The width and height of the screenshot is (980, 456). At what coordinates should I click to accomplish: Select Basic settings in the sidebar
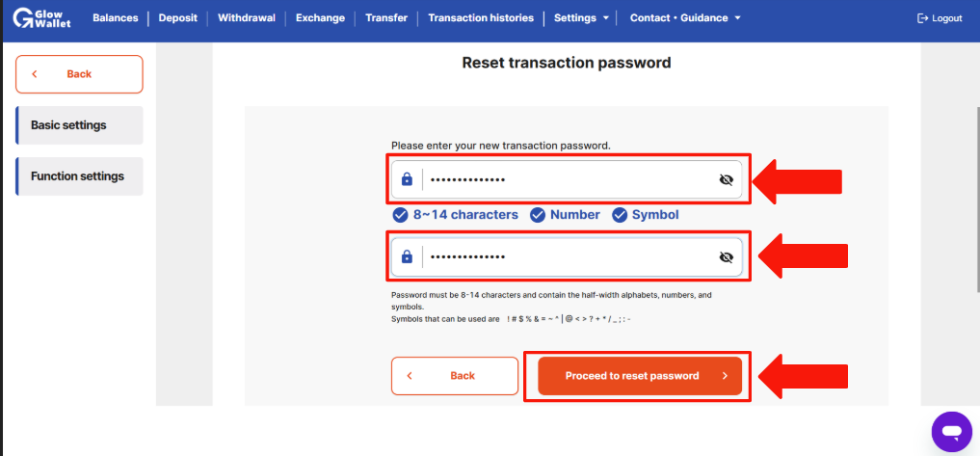pos(79,125)
